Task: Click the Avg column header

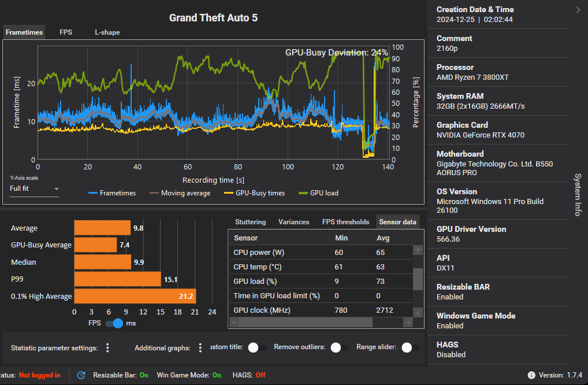Action: pos(383,238)
